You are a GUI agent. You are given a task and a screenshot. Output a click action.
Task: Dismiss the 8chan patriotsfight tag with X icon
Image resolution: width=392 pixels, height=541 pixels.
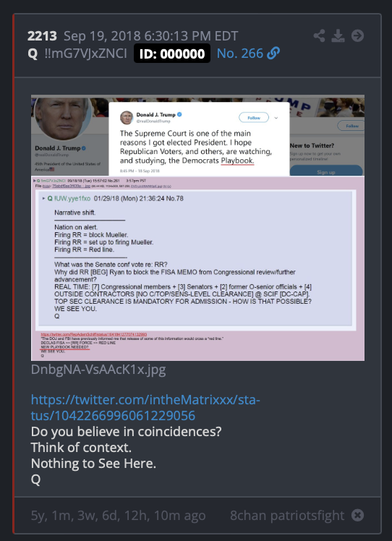coord(357,515)
